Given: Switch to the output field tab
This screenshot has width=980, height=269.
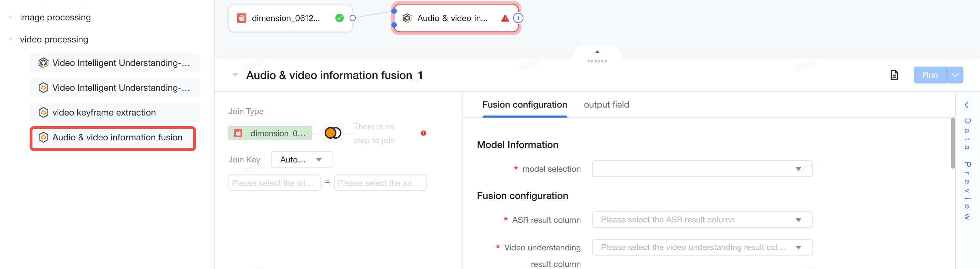Looking at the screenshot, I should pyautogui.click(x=606, y=104).
